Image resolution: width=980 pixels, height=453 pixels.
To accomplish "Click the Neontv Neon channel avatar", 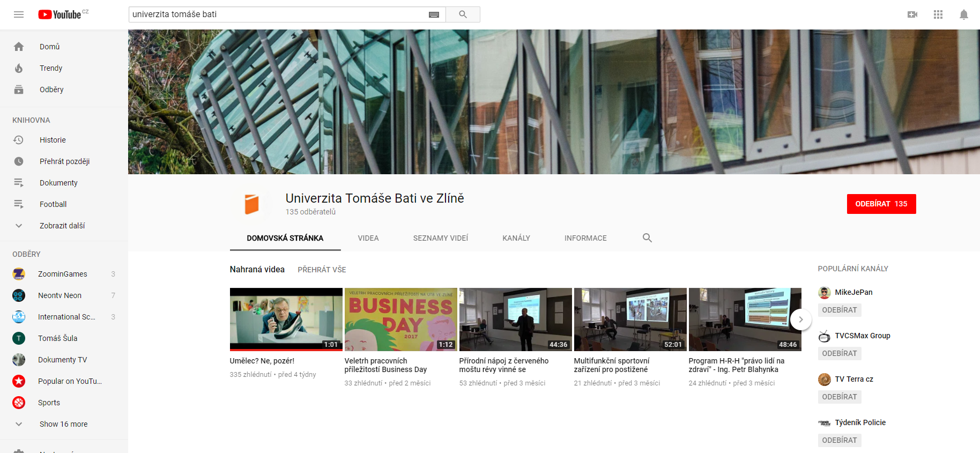I will pos(19,295).
